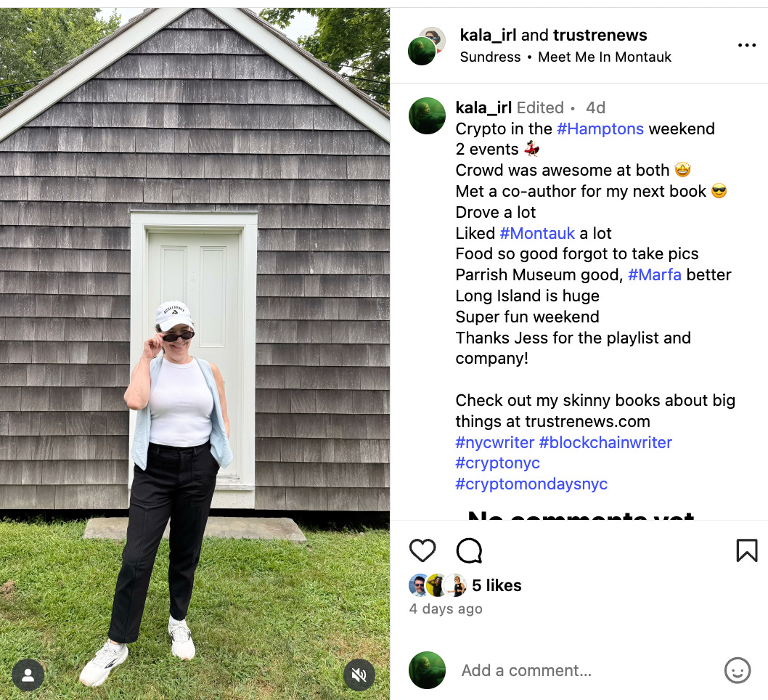This screenshot has width=768, height=700.
Task: View who liked via 5 likes
Action: [x=497, y=585]
